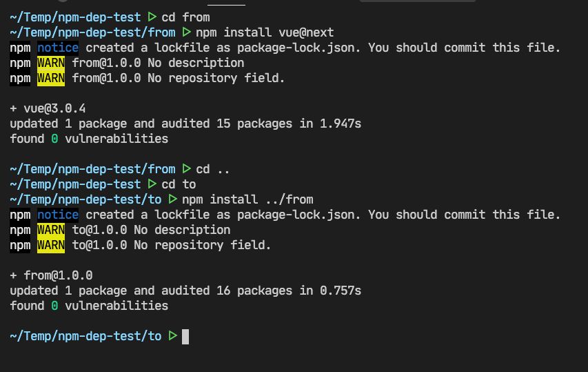Click the WARN badge beside 'from@1.0.0 No description'
Image resolution: width=588 pixels, height=372 pixels.
[x=51, y=63]
